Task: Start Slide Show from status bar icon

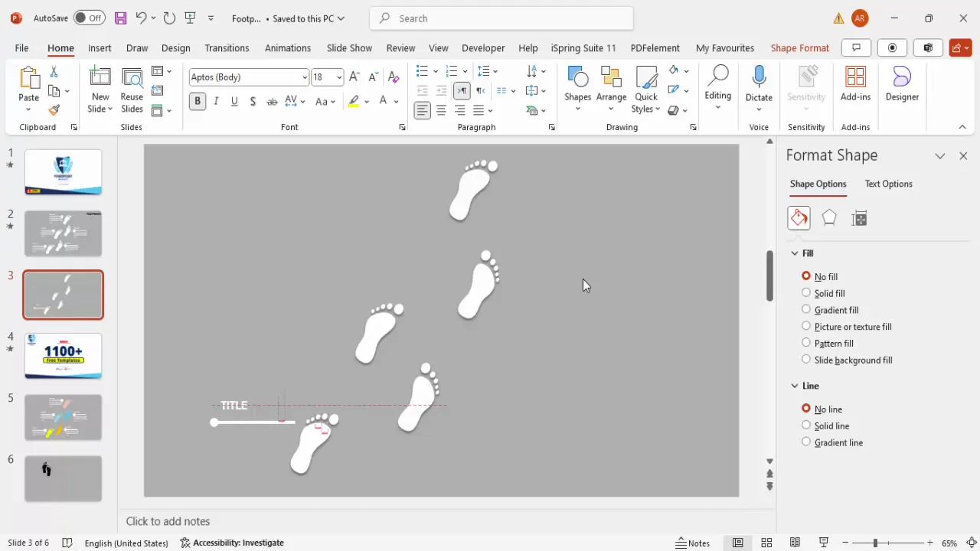Action: pyautogui.click(x=824, y=543)
